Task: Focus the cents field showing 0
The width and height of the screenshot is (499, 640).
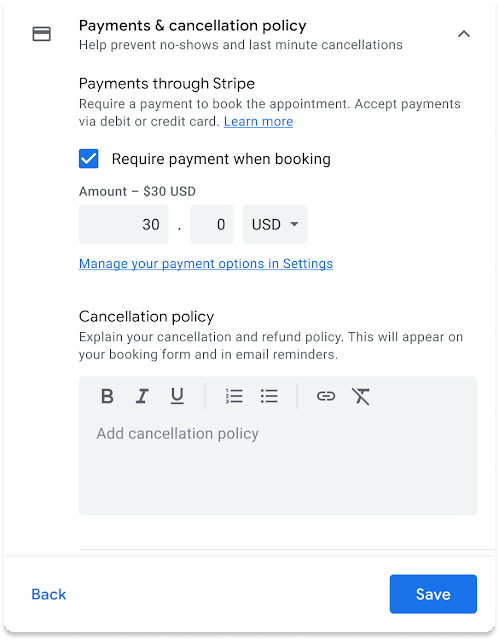Action: coord(212,224)
